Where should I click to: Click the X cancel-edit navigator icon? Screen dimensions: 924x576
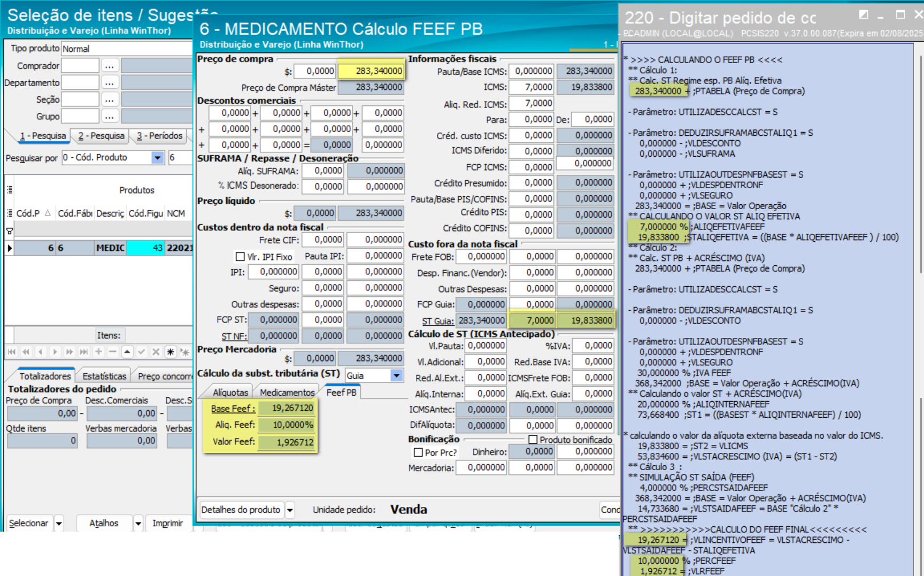(x=156, y=352)
